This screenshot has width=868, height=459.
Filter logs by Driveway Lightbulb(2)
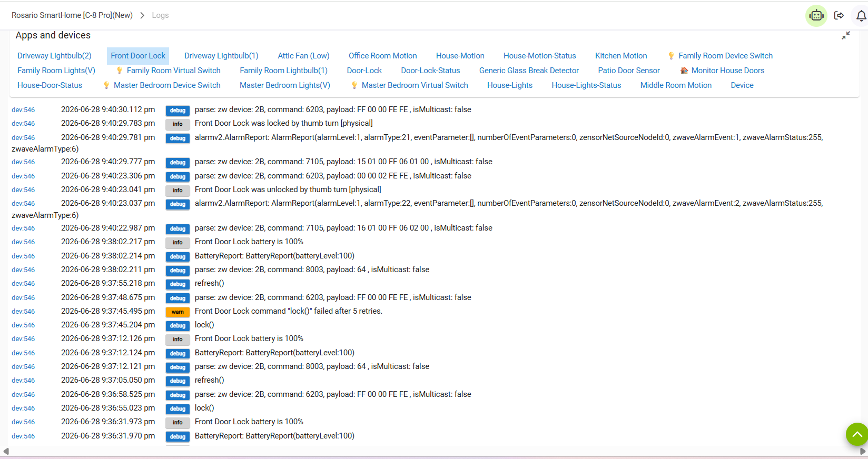tap(54, 56)
